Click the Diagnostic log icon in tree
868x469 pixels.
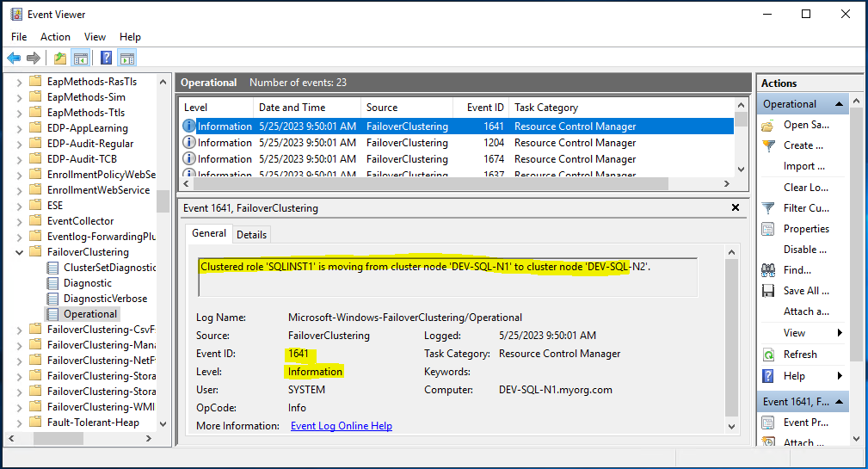(x=52, y=283)
